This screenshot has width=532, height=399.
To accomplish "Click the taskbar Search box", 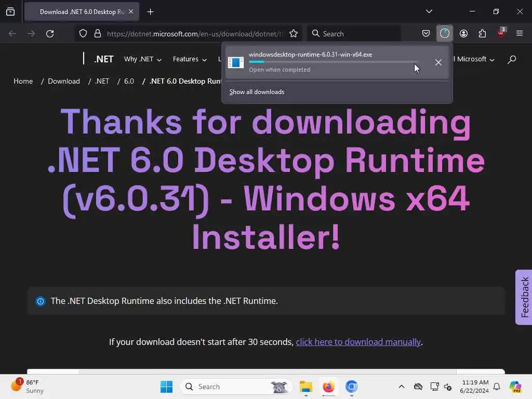I will (236, 387).
